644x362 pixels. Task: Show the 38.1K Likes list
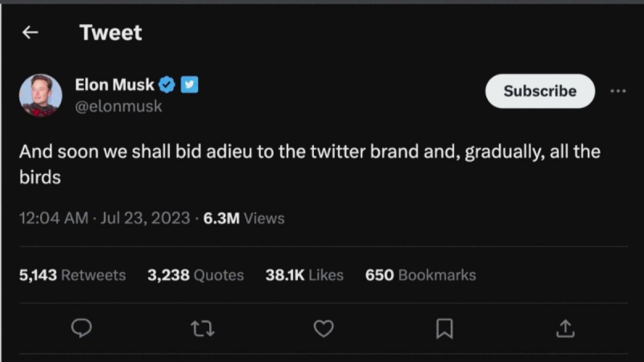pos(304,275)
